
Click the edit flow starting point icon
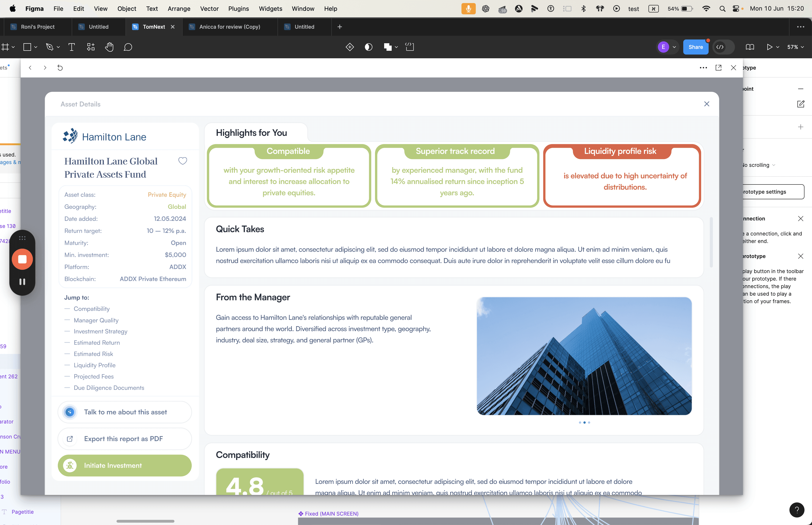pos(800,104)
